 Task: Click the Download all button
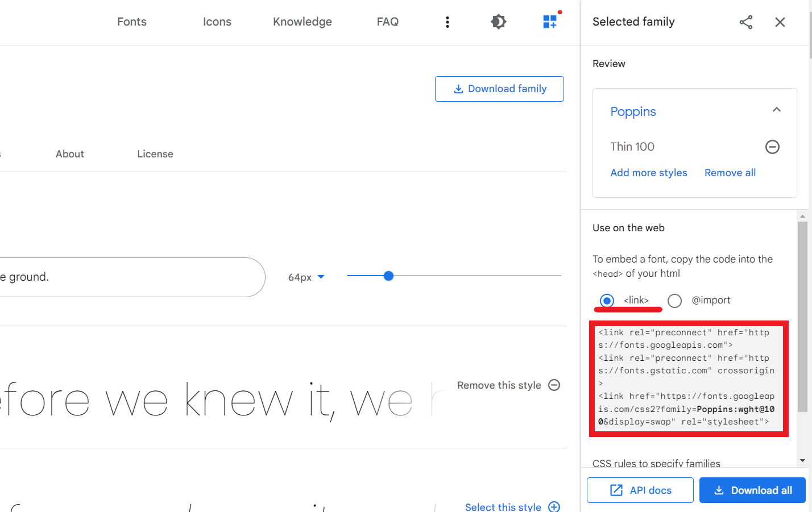(752, 490)
